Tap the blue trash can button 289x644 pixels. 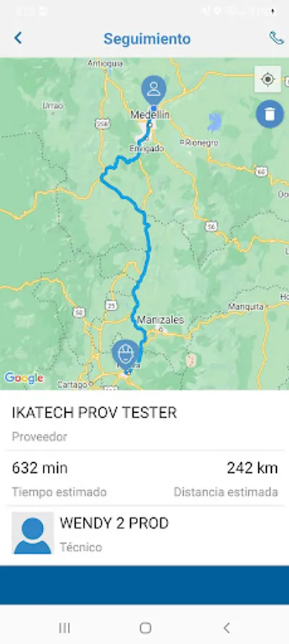[x=270, y=114]
